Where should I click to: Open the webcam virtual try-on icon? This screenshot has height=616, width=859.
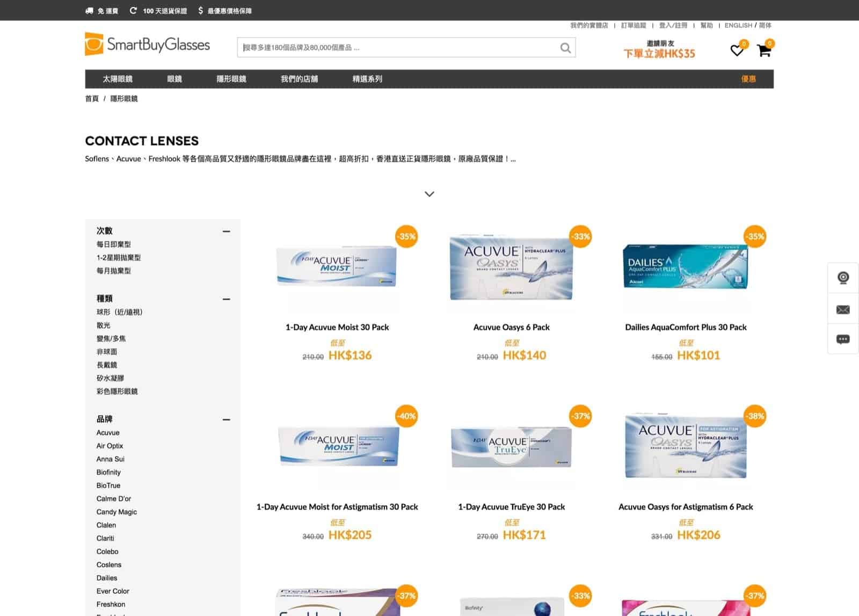coord(843,278)
